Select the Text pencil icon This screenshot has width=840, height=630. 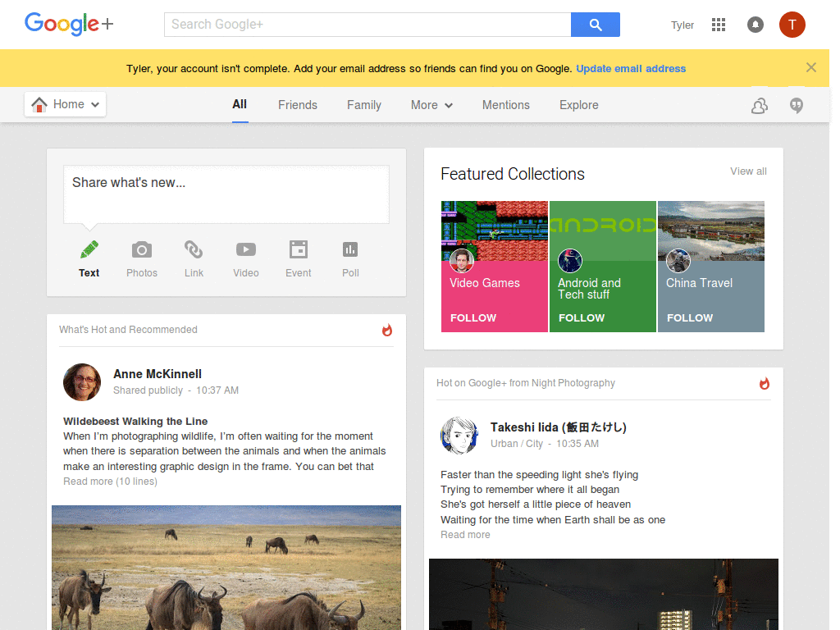pos(89,249)
